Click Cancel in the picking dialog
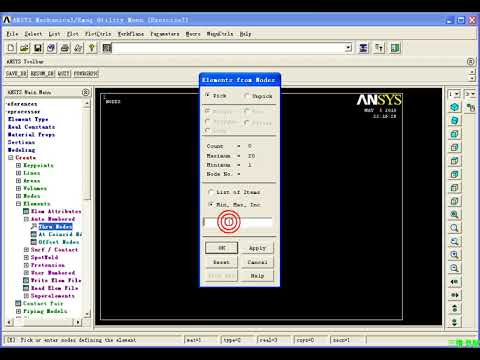This screenshot has height=360, width=480. click(x=257, y=262)
